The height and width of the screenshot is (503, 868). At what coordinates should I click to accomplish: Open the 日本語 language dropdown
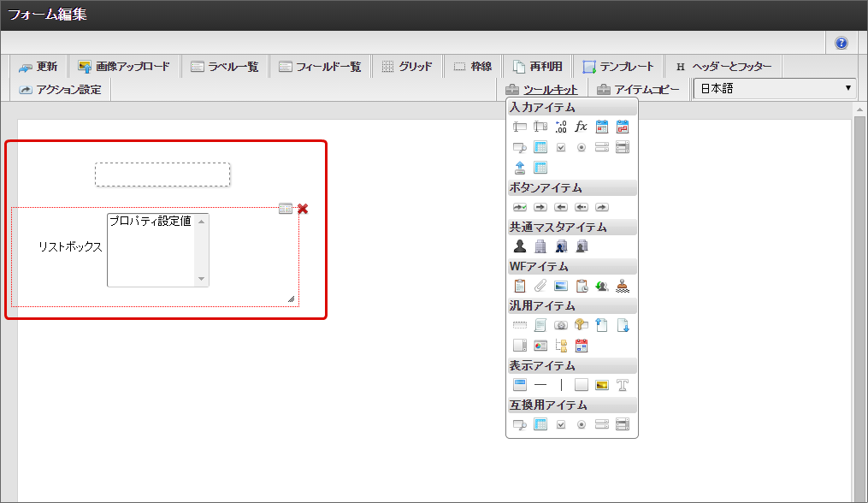pos(775,89)
